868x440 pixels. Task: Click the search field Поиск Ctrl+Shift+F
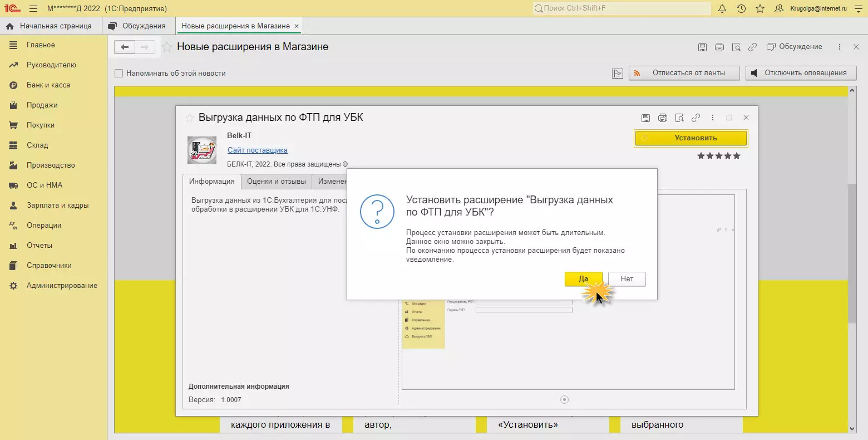click(622, 8)
